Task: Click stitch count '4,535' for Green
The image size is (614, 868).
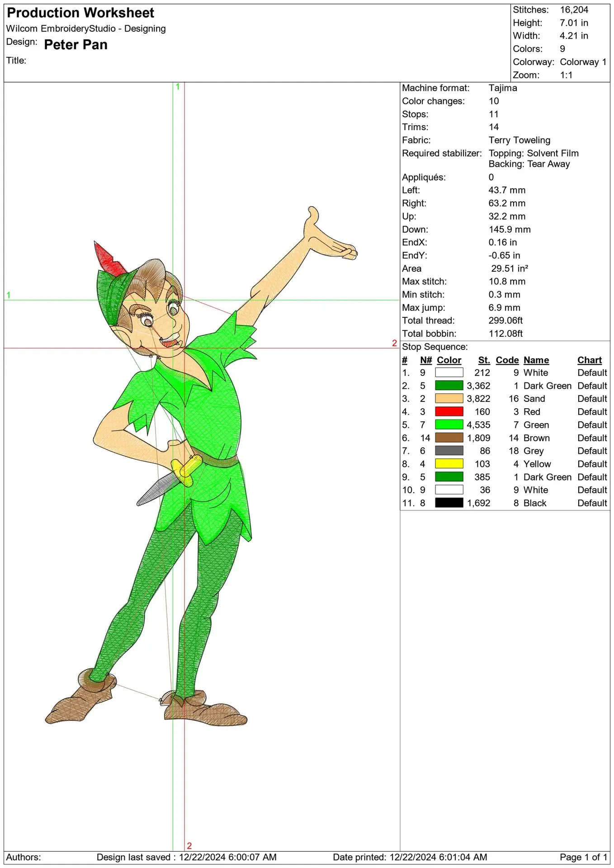Action: pyautogui.click(x=478, y=425)
